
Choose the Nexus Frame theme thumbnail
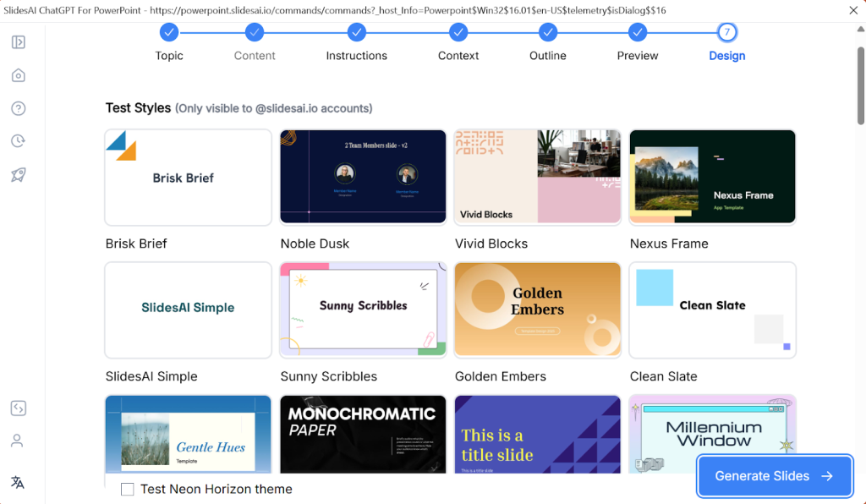[712, 177]
